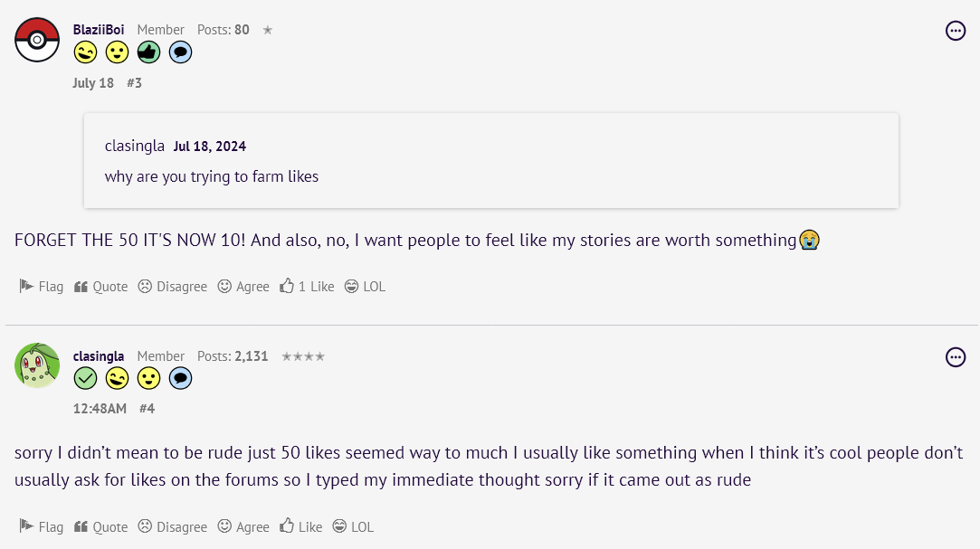The width and height of the screenshot is (980, 549).
Task: Click clasingla name in quoted block
Action: click(135, 146)
